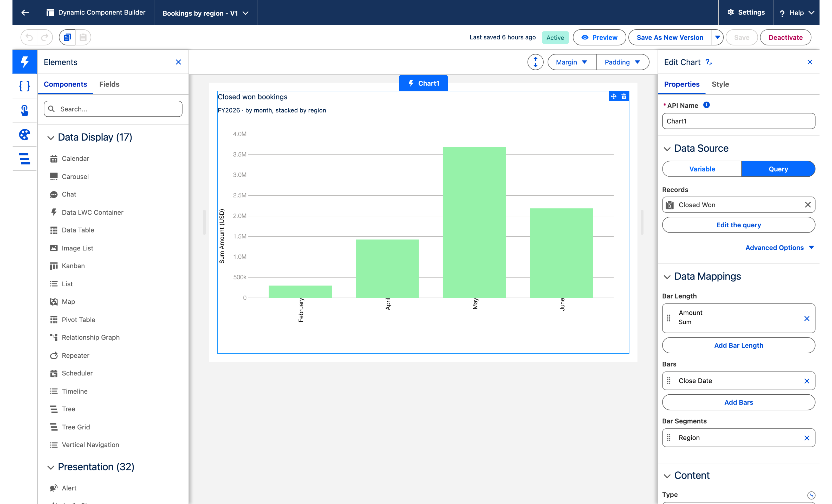
Task: Click the Type field mapping icon
Action: click(811, 495)
